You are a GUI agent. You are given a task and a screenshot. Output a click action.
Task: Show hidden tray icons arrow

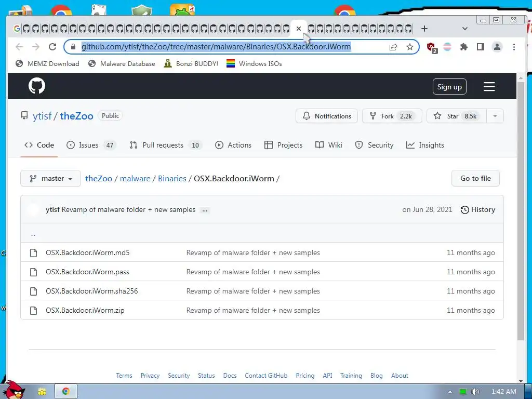coord(450,392)
